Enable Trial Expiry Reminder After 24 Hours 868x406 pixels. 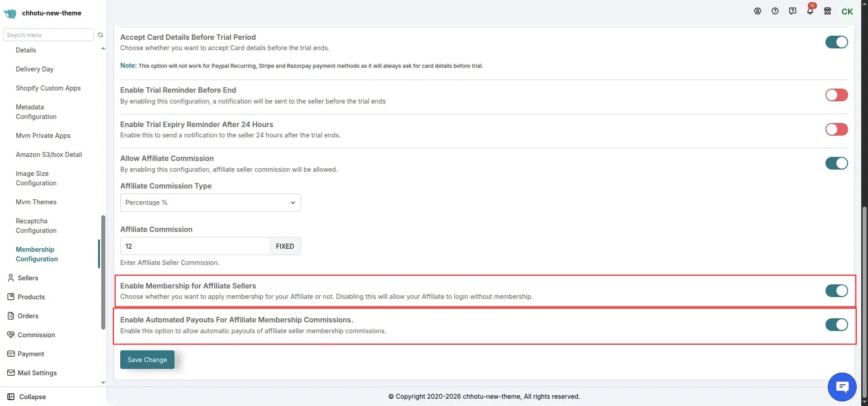click(836, 129)
